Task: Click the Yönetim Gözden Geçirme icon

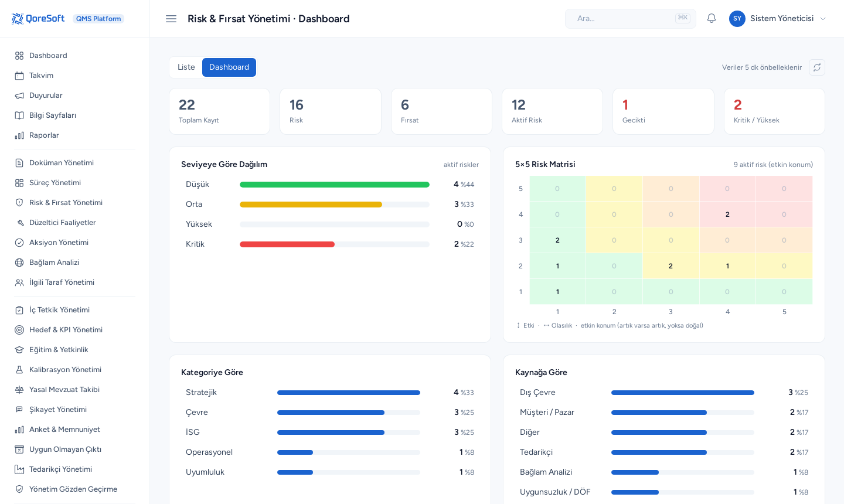Action: pyautogui.click(x=19, y=489)
